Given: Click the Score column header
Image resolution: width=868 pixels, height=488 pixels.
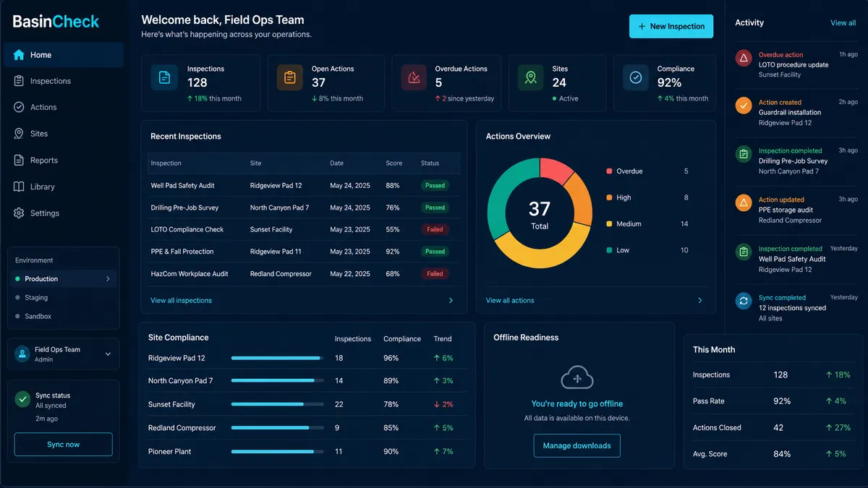Looking at the screenshot, I should coord(394,163).
